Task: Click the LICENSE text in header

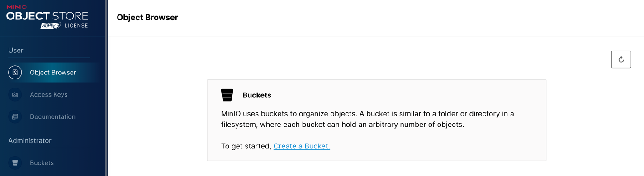Action: pos(76,26)
